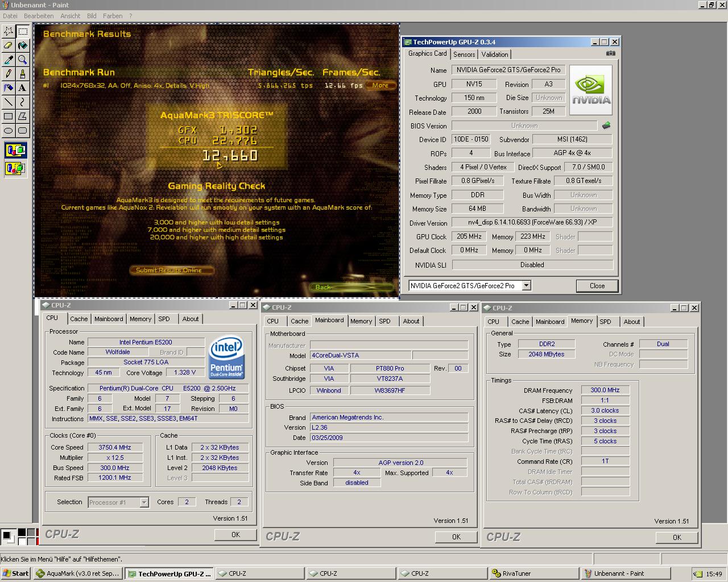Switch to Unbenannt - Paint taskbar button
The width and height of the screenshot is (728, 582).
click(625, 573)
